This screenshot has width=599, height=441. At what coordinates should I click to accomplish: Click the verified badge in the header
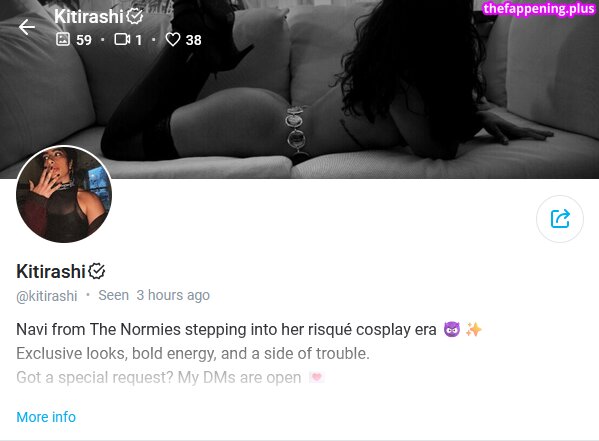134,16
